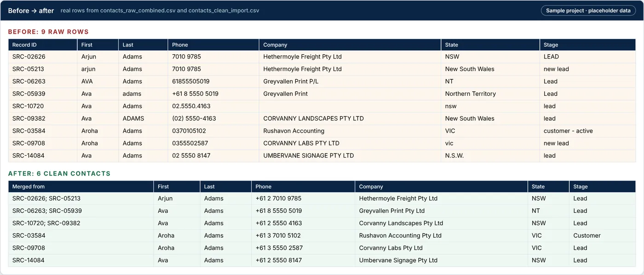Click clean phone '+61 2 5550 4163'

[x=303, y=223]
